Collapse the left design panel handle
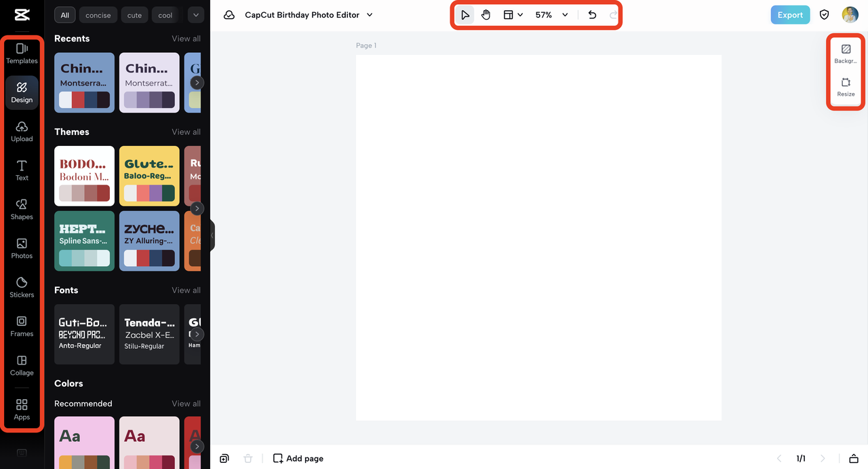The height and width of the screenshot is (469, 868). (x=212, y=236)
